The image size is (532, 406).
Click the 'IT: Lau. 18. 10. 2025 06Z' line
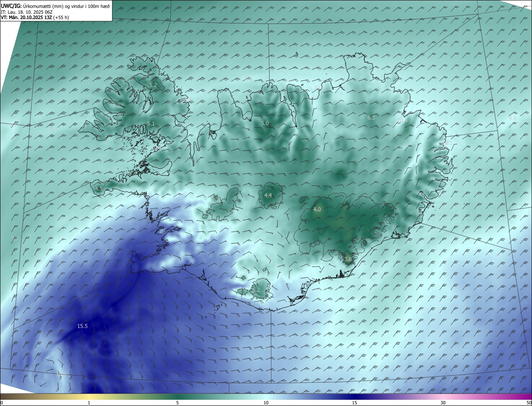(x=27, y=12)
